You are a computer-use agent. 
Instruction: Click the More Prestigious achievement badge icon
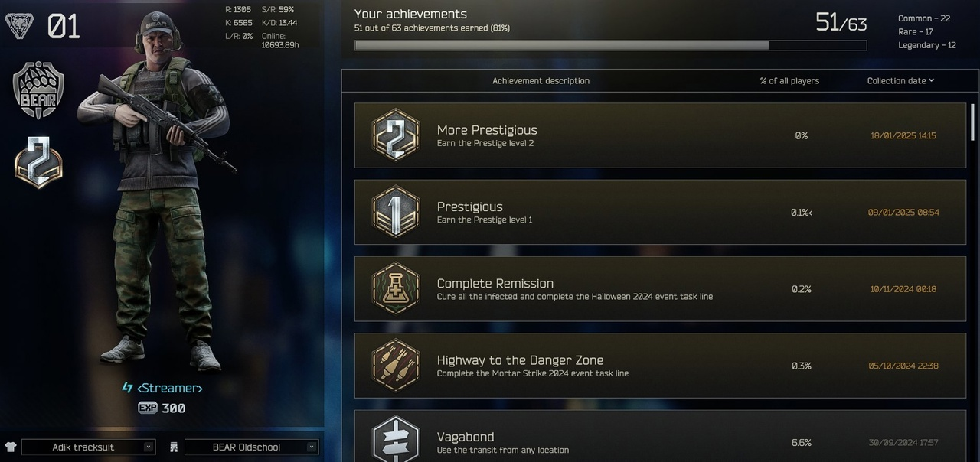(x=395, y=135)
